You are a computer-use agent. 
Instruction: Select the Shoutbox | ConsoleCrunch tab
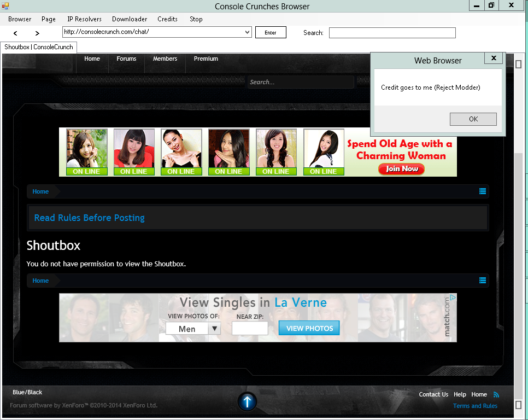[x=39, y=47]
